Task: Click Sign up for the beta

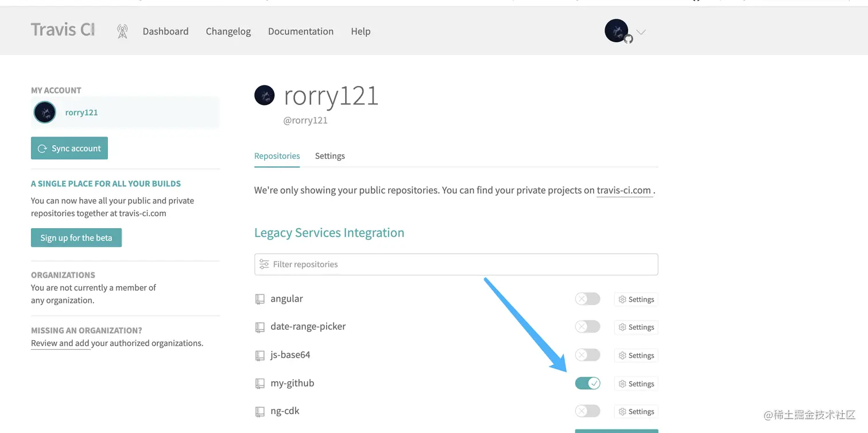Action: (76, 237)
